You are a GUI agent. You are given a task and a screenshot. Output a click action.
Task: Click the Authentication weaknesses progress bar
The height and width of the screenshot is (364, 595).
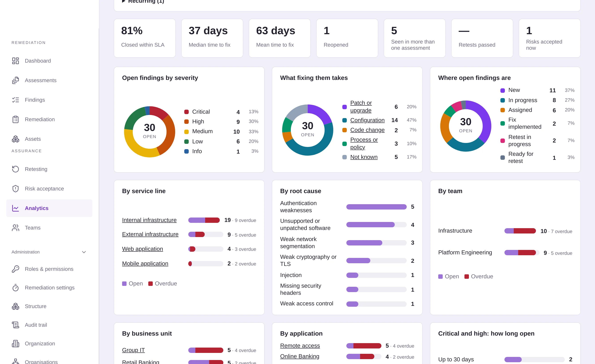click(x=376, y=207)
